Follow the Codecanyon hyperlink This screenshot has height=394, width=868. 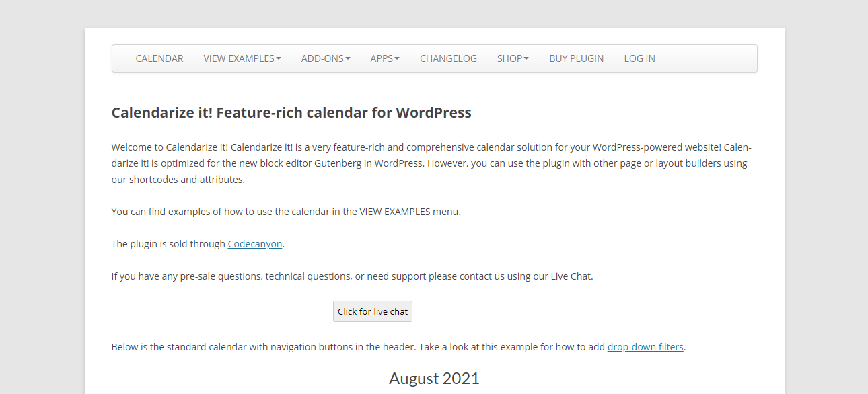click(x=255, y=244)
